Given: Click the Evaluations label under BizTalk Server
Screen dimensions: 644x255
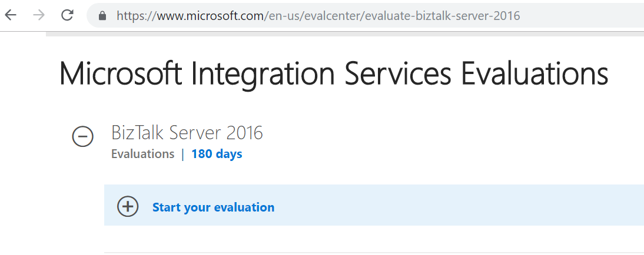Looking at the screenshot, I should 142,154.
